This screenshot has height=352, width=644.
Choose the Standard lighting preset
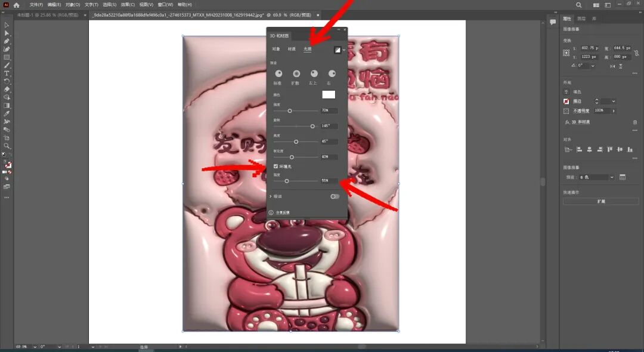click(278, 73)
